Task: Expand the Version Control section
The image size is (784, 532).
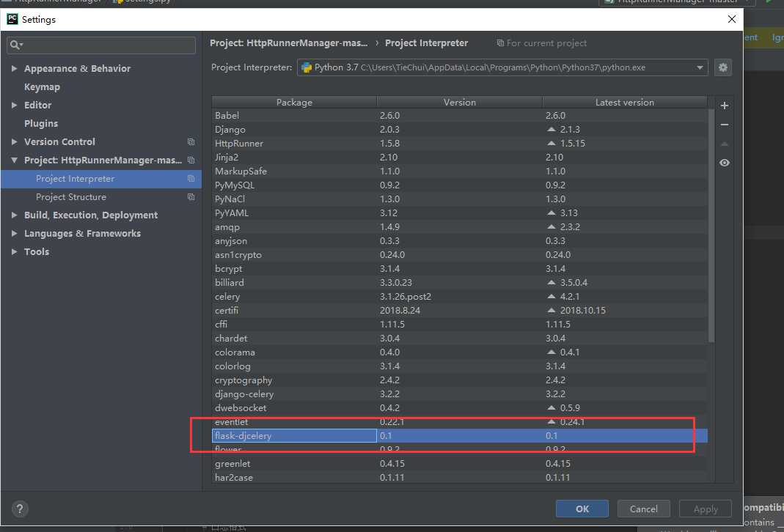Action: pos(14,142)
